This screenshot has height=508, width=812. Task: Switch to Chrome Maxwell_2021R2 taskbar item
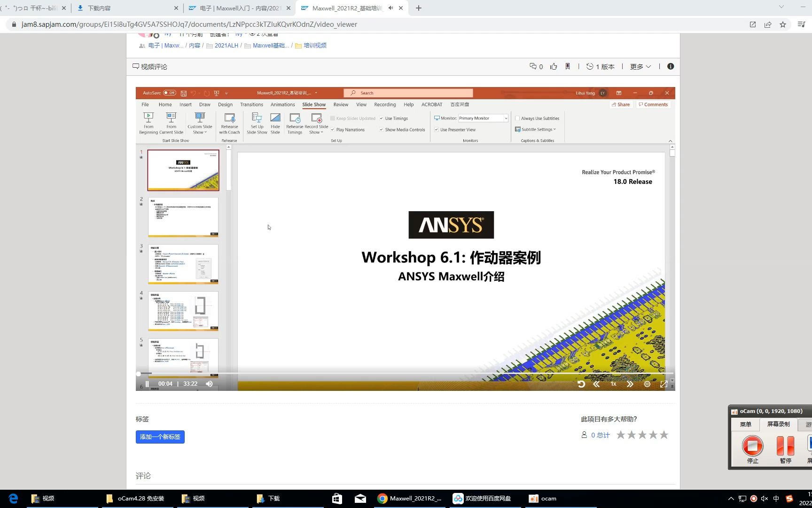[410, 499]
